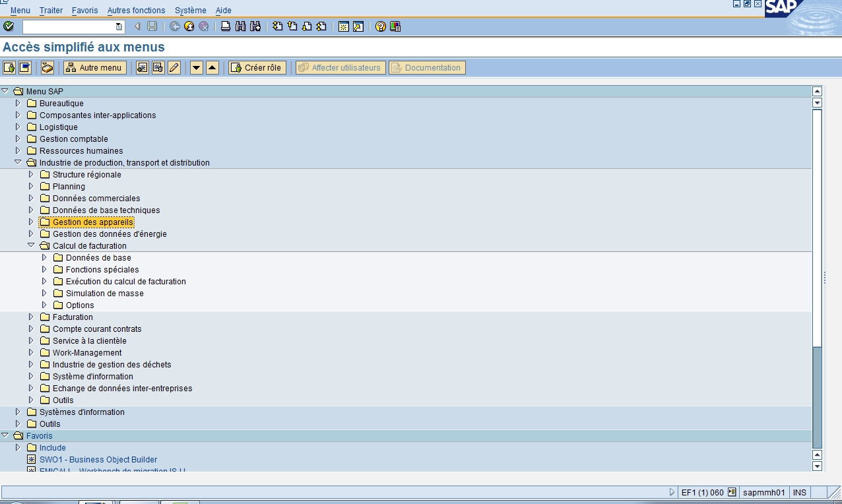Viewport: 842px width, 504px height.
Task: Go to Next page icon
Action: coord(307,26)
